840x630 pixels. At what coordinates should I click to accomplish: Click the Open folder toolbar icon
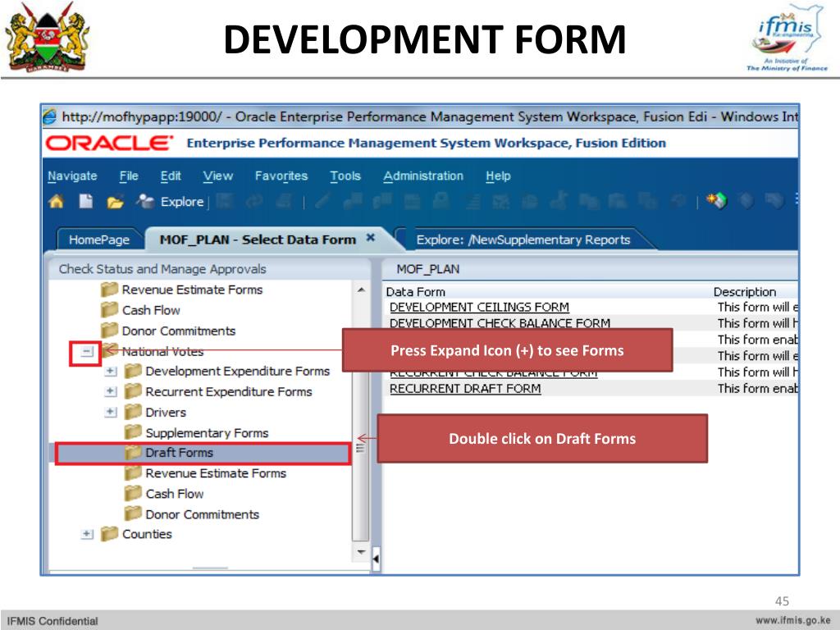pyautogui.click(x=115, y=202)
